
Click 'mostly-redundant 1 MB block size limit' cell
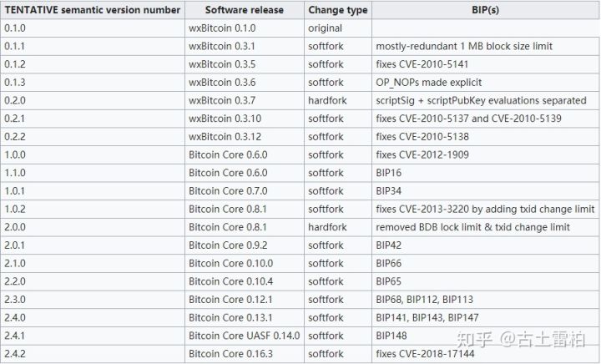pyautogui.click(x=485, y=47)
